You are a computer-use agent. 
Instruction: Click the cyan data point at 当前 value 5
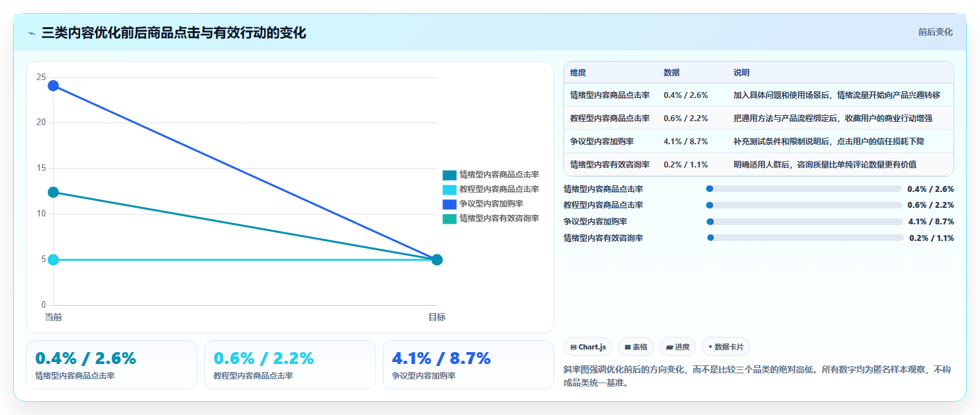tap(53, 259)
